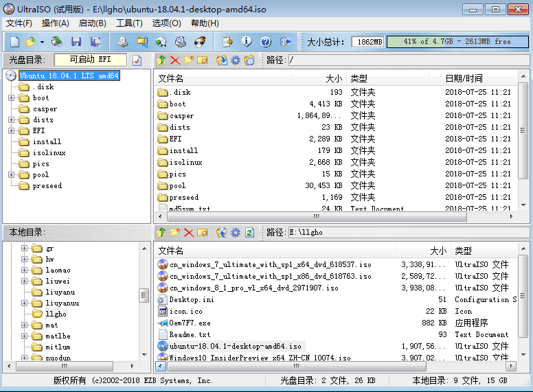Burn CD/DVD image with the flaming disc icon
This screenshot has width=533, height=392.
pos(200,42)
